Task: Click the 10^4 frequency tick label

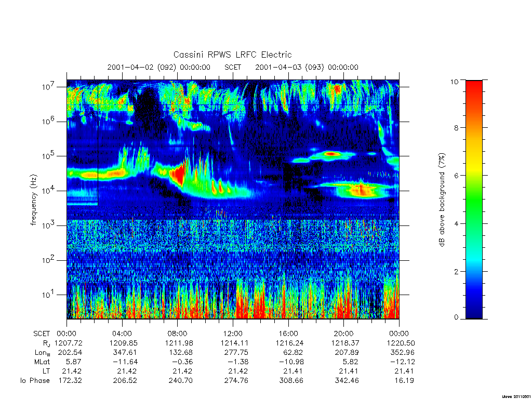Action: [49, 190]
